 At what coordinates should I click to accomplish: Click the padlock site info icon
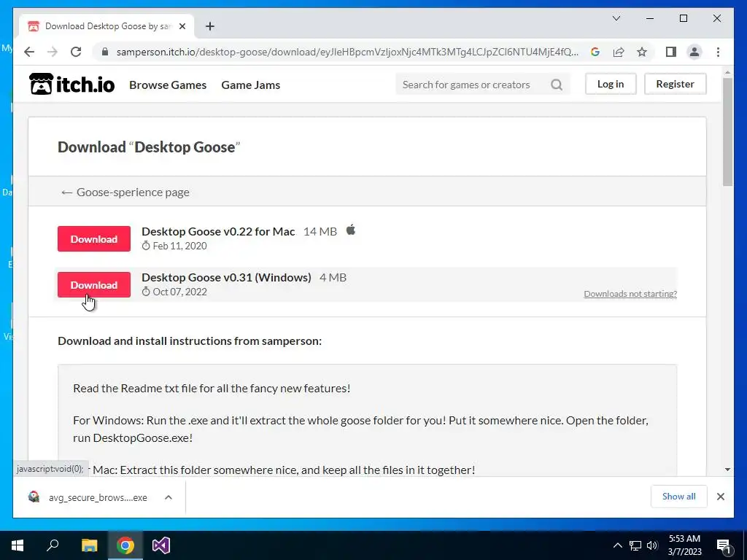point(105,52)
